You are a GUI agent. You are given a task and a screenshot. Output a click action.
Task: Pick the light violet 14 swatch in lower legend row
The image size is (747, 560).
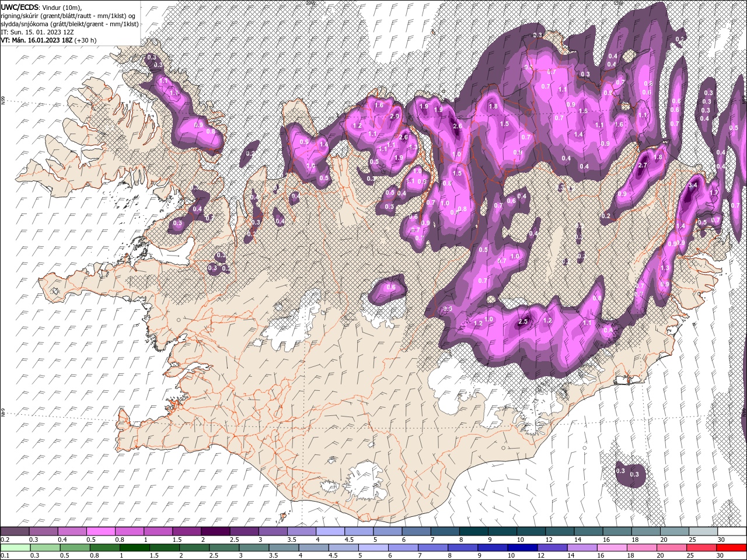click(582, 548)
